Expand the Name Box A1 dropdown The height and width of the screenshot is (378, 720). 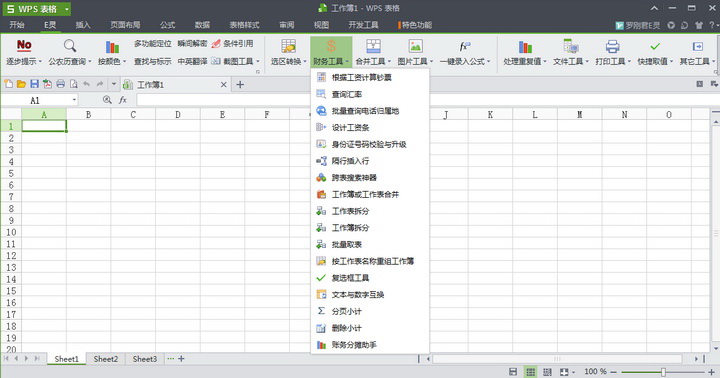point(74,100)
